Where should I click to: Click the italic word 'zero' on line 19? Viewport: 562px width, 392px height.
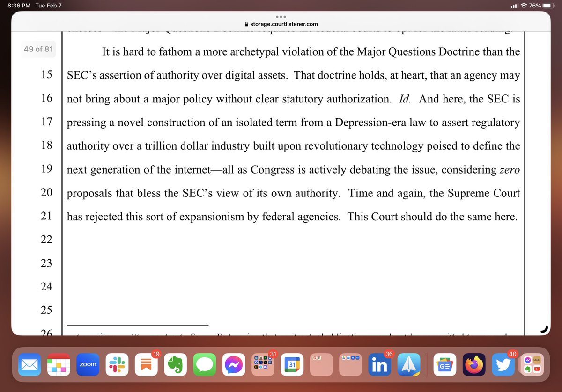pos(510,169)
